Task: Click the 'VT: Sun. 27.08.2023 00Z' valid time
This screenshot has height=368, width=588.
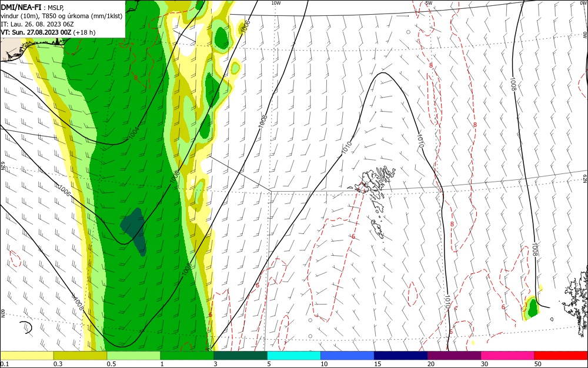Action: 36,32
